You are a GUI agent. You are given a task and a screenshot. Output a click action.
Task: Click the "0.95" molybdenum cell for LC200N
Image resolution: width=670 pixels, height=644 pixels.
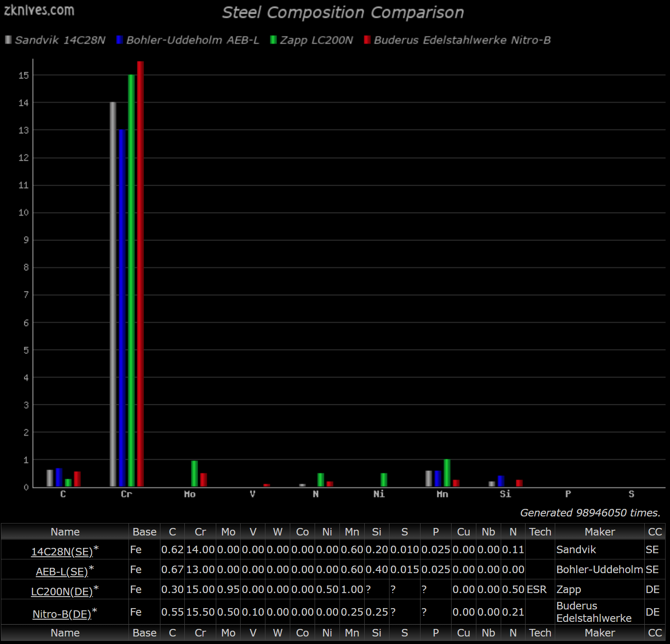[228, 590]
